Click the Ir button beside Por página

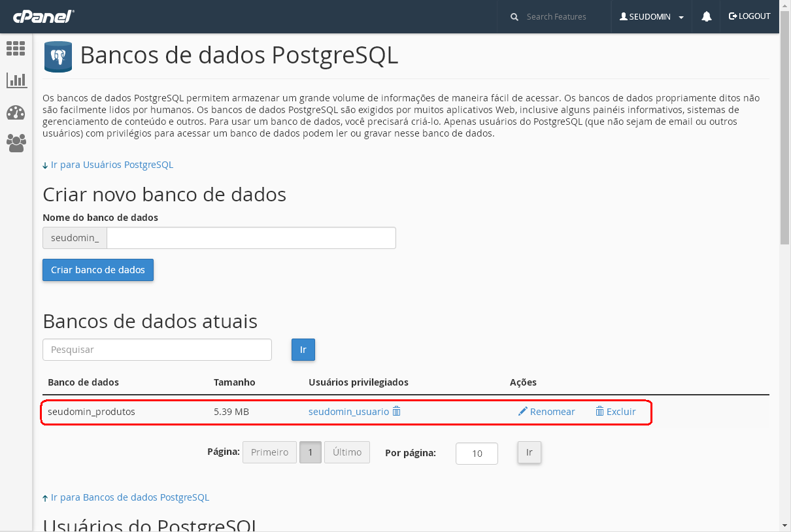tap(530, 452)
